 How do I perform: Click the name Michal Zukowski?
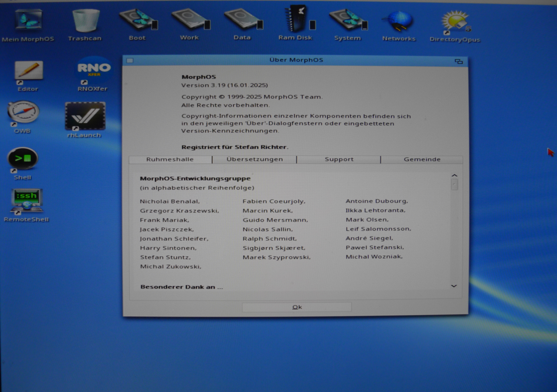170,267
